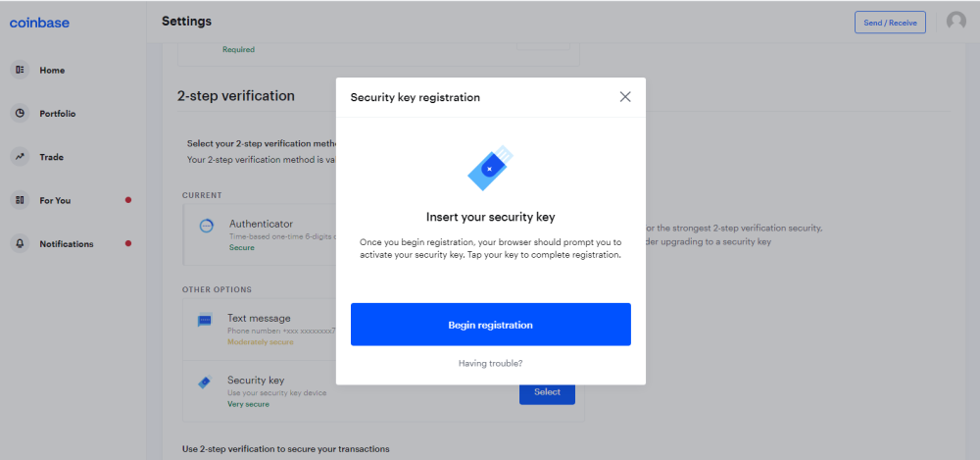Click the Authenticator method icon

tap(206, 226)
